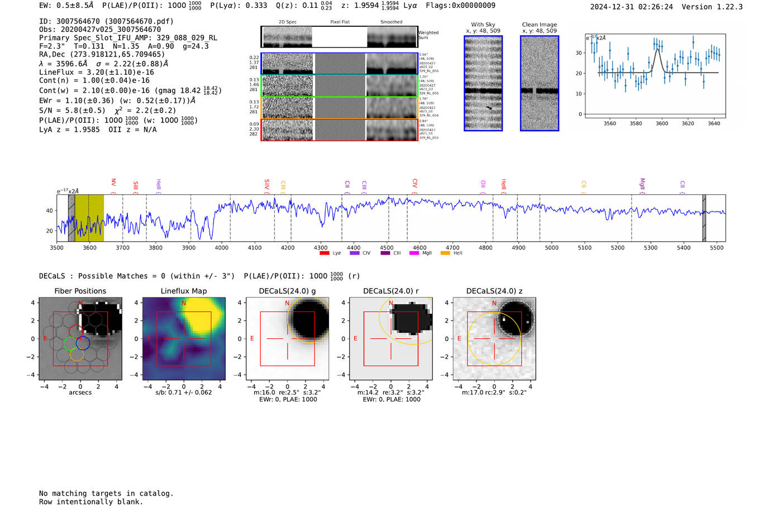Click the purple CIV legend swatch
This screenshot has width=782, height=532.
pyautogui.click(x=355, y=253)
